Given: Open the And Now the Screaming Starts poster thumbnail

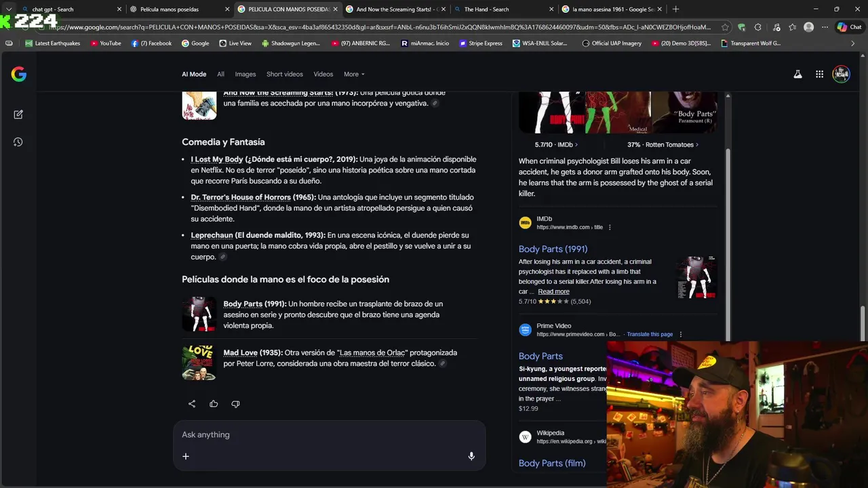Looking at the screenshot, I should [x=199, y=105].
